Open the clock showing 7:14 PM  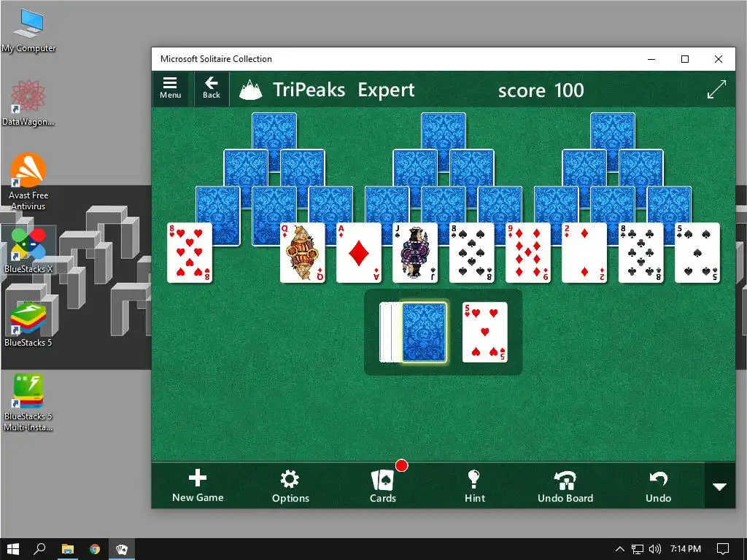pos(686,549)
